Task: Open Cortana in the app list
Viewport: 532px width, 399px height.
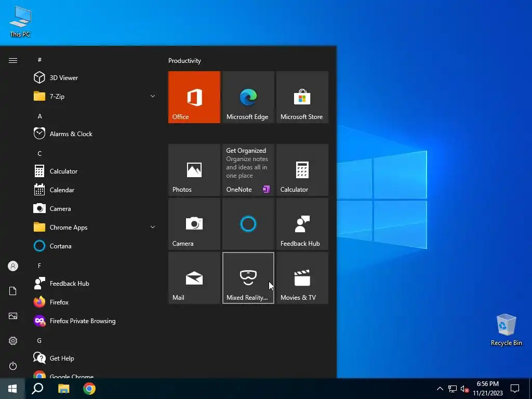Action: point(95,246)
